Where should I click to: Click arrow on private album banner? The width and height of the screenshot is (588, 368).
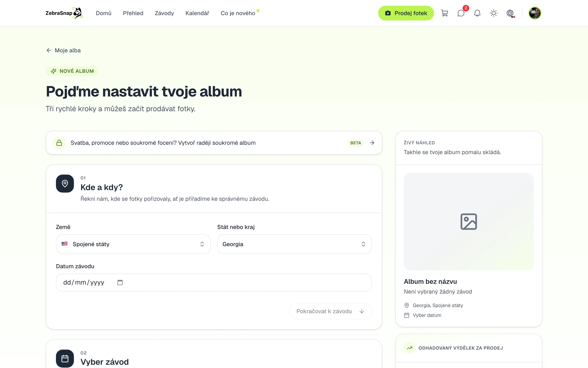(x=372, y=143)
